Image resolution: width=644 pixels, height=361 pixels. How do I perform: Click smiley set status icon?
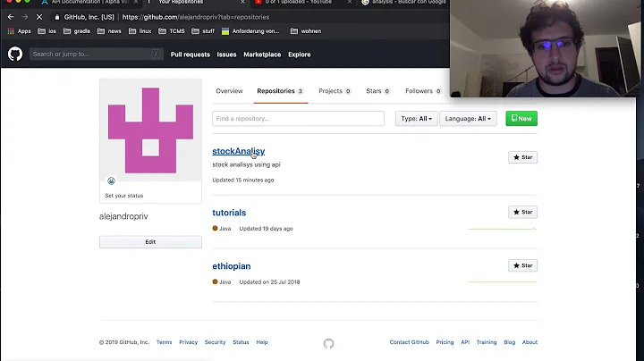point(111,180)
